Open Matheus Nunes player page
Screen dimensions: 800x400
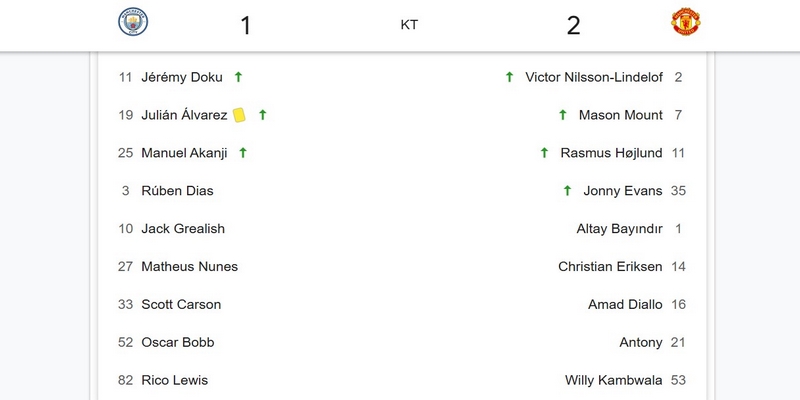point(189,267)
